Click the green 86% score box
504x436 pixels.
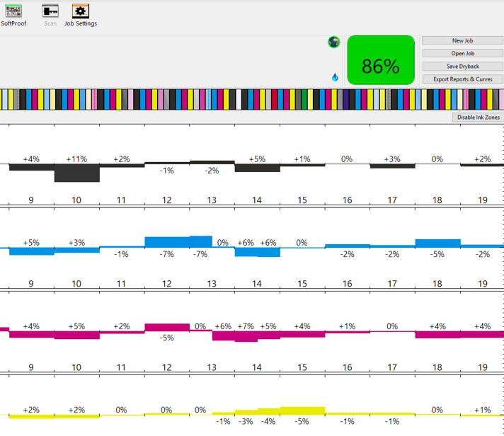click(x=381, y=60)
